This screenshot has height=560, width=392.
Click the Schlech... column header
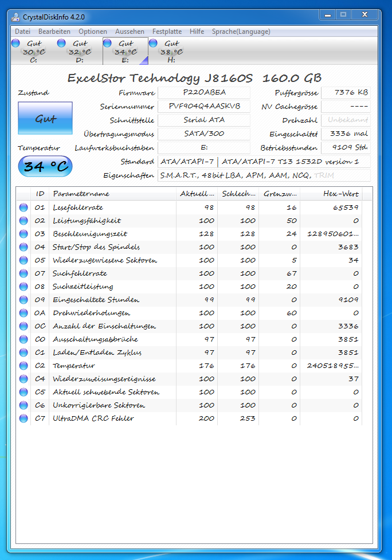tap(238, 194)
